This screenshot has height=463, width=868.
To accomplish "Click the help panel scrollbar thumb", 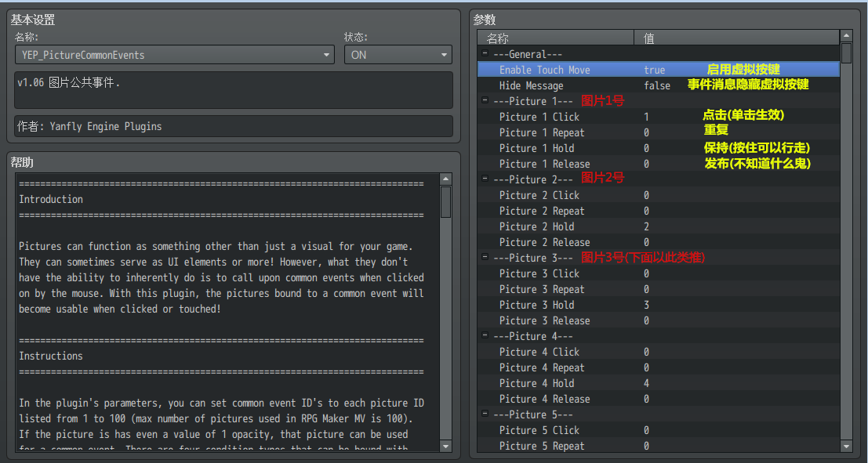I will tap(445, 202).
